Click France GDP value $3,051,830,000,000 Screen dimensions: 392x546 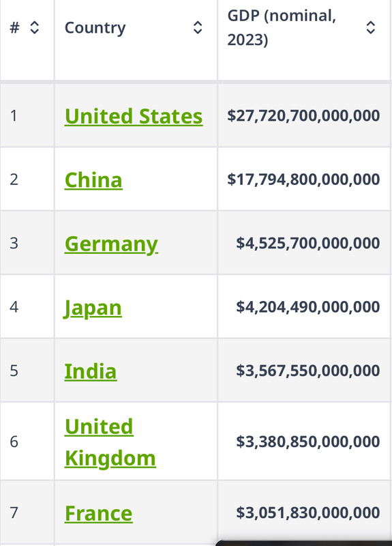(308, 513)
